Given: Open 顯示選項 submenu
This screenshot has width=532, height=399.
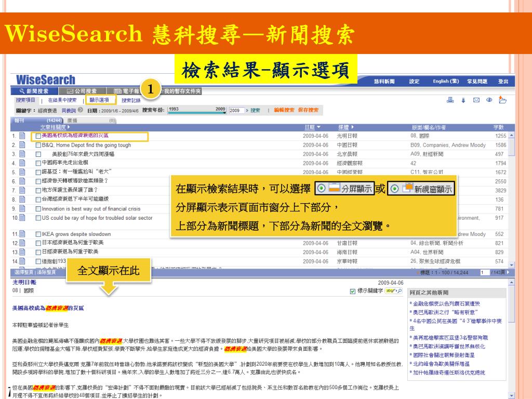Looking at the screenshot, I should tap(99, 100).
